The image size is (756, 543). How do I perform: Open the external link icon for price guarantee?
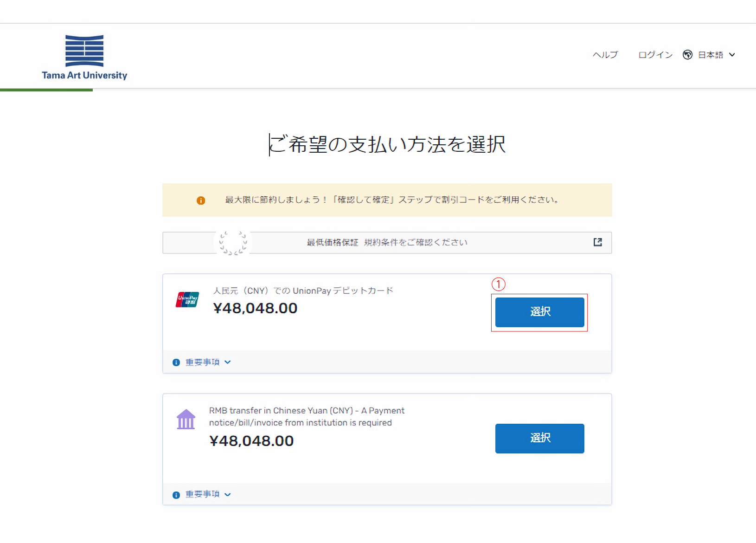(597, 242)
